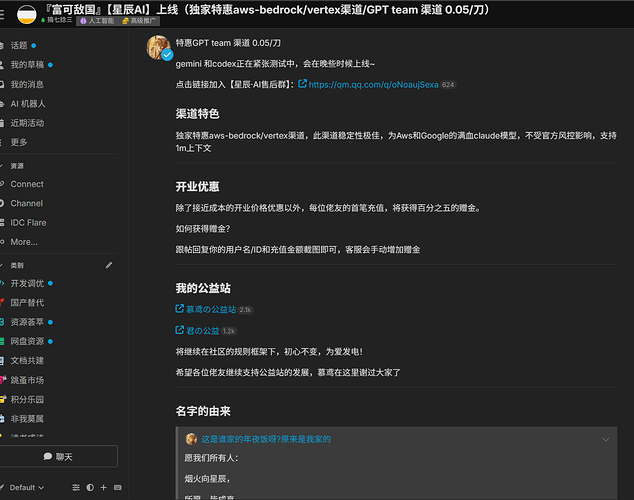Select 资源荟萃 category
The image size is (634, 500).
click(27, 322)
